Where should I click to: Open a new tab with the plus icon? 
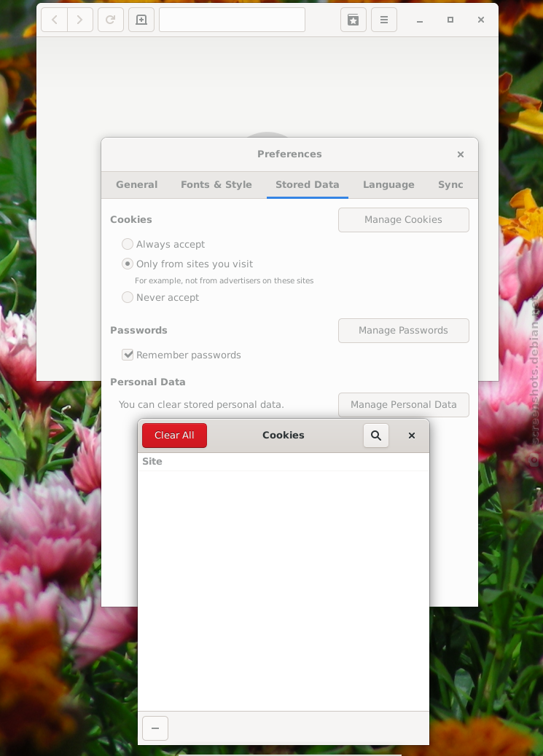click(141, 20)
